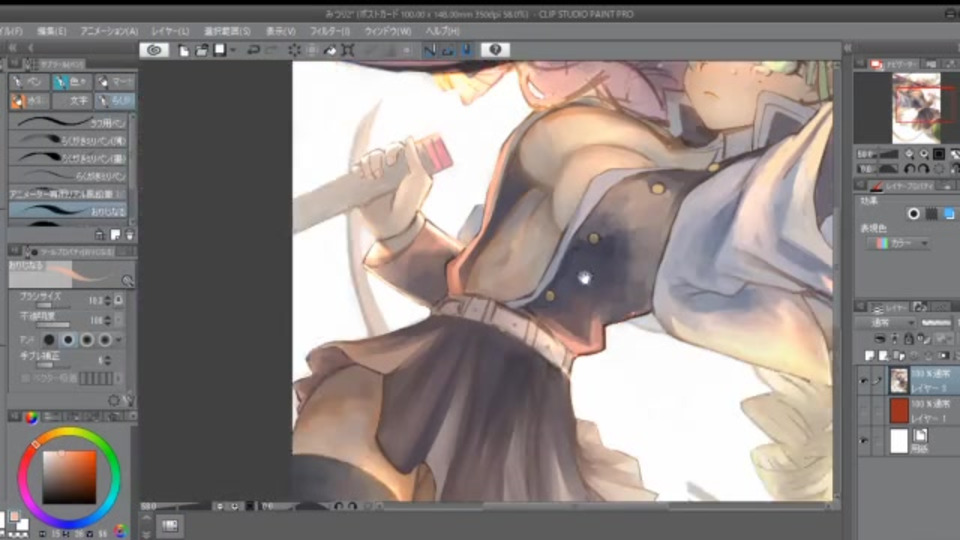Open a file via folder icon
The image size is (960, 540).
(x=201, y=50)
